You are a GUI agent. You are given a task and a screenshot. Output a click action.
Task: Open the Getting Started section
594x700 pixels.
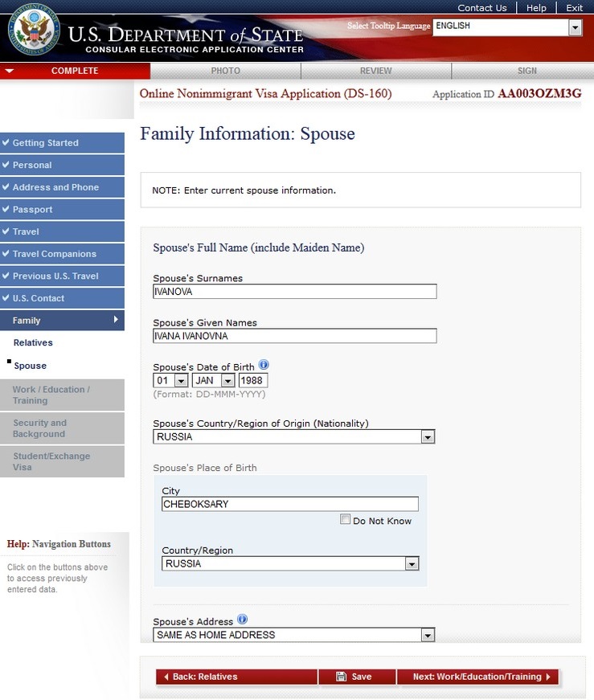tap(62, 143)
